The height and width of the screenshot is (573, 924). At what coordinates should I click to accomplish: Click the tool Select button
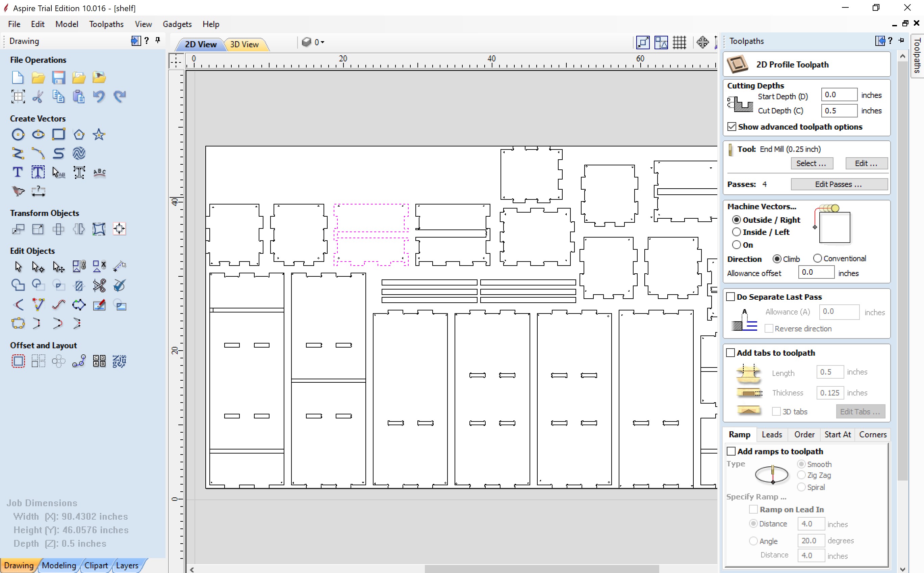pyautogui.click(x=812, y=163)
